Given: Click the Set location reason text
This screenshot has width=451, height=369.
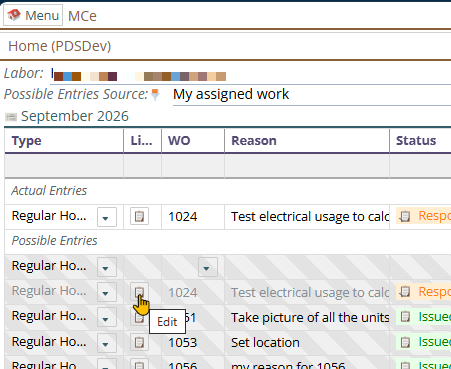Looking at the screenshot, I should tap(265, 343).
